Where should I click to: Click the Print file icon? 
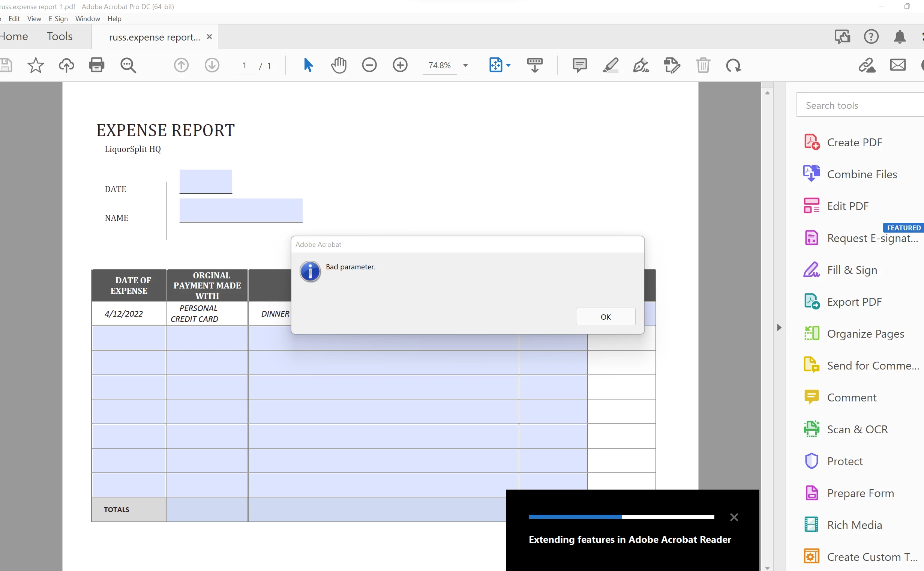pyautogui.click(x=96, y=65)
